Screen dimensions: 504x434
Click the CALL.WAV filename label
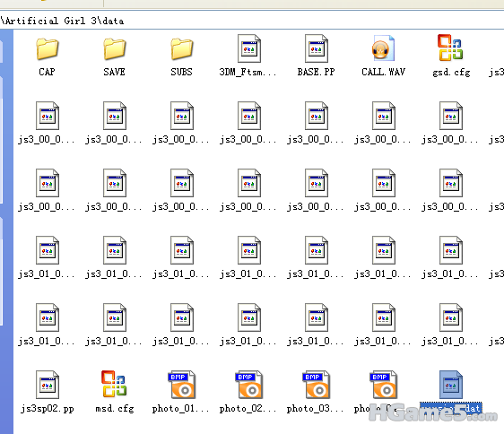click(x=384, y=72)
